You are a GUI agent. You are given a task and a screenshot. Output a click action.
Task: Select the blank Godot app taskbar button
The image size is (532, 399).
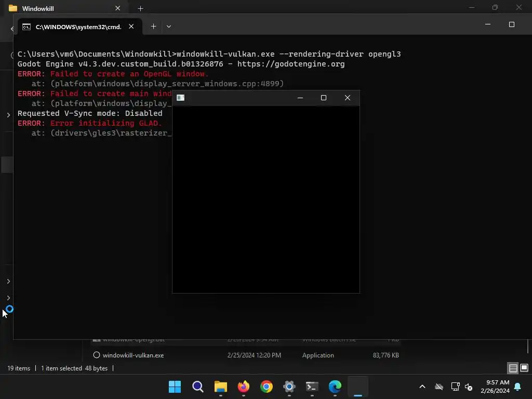[x=358, y=387]
